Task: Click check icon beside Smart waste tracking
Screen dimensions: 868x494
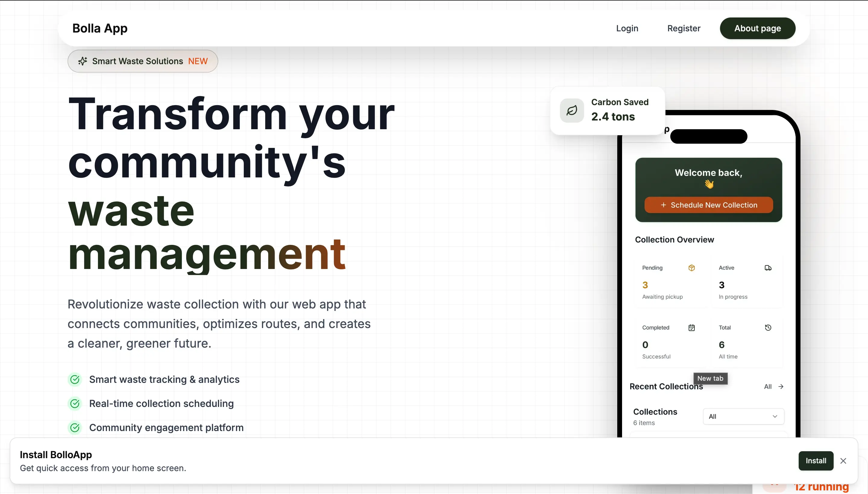Action: click(x=75, y=379)
